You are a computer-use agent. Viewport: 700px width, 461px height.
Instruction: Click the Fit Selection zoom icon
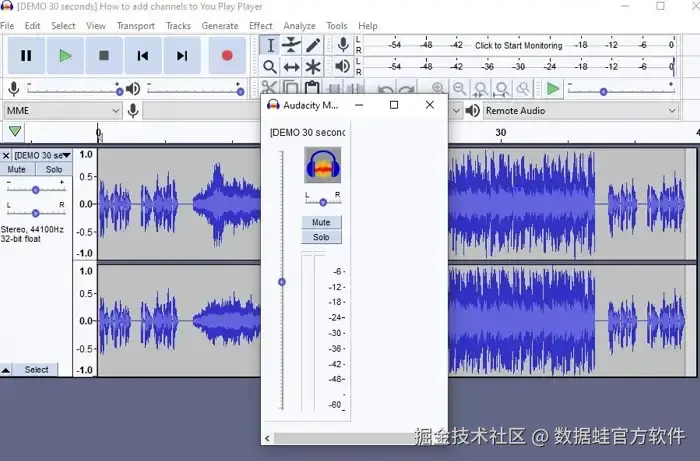(481, 89)
